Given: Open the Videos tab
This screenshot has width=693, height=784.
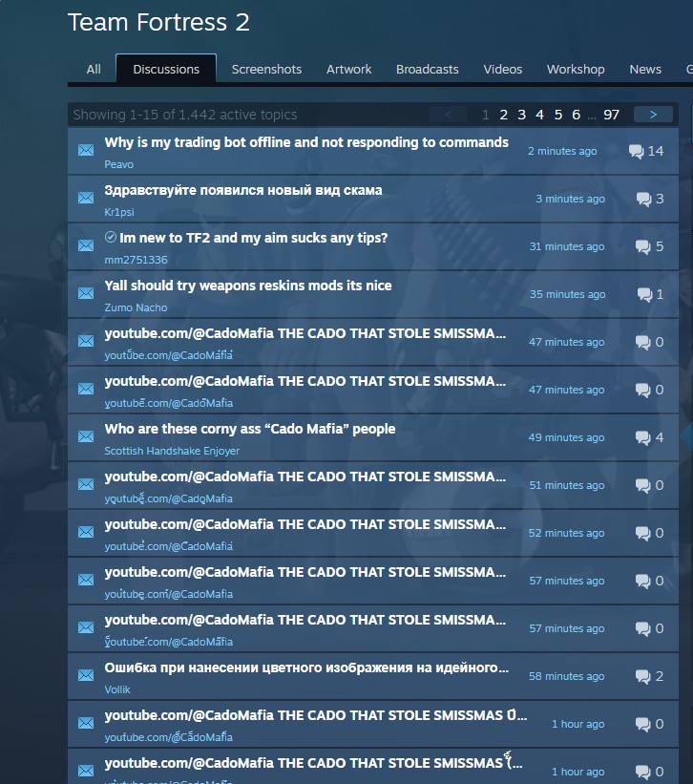Looking at the screenshot, I should tap(503, 69).
